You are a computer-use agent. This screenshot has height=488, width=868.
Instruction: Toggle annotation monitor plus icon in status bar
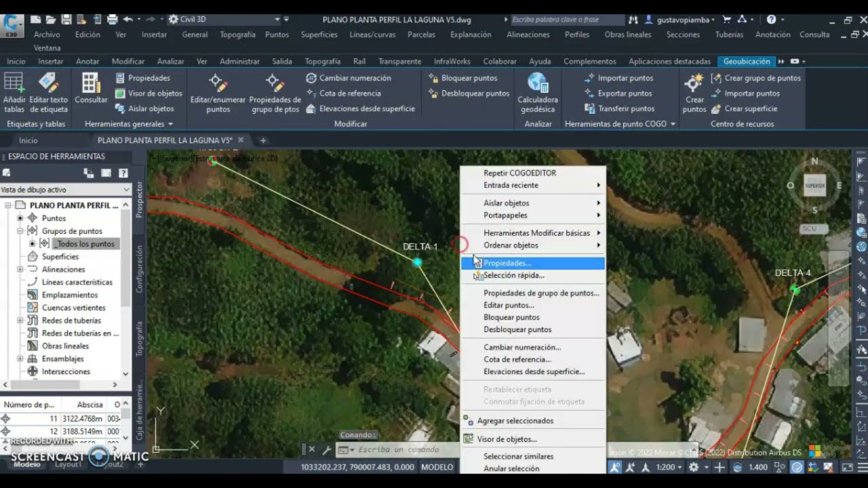(719, 467)
